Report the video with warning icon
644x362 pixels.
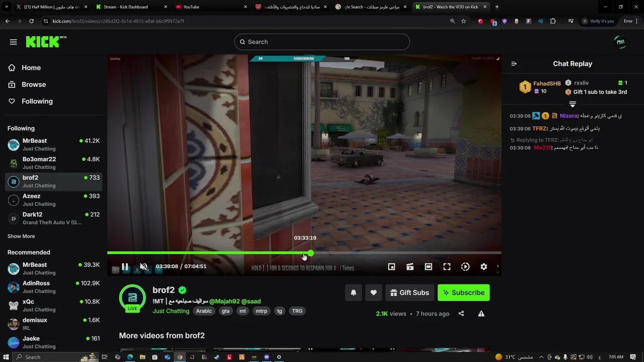pos(481,314)
